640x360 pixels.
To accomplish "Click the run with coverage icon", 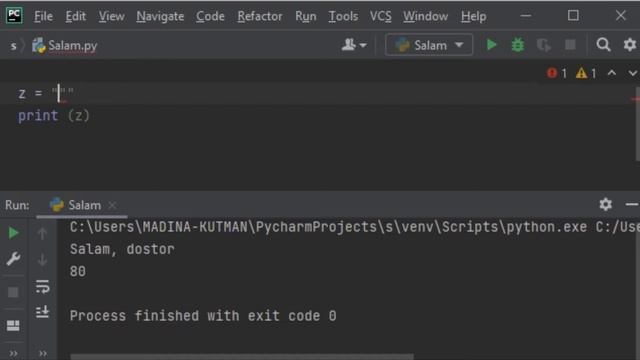I will click(543, 45).
